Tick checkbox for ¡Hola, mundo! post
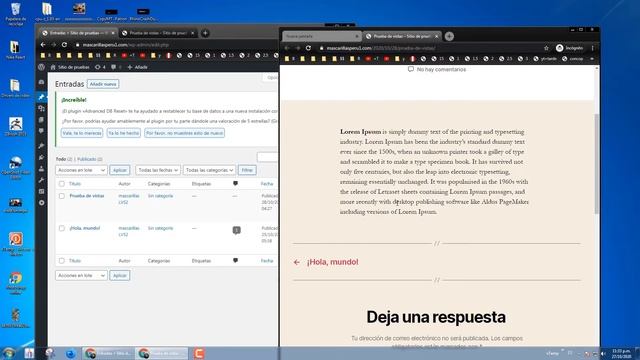 (x=62, y=229)
